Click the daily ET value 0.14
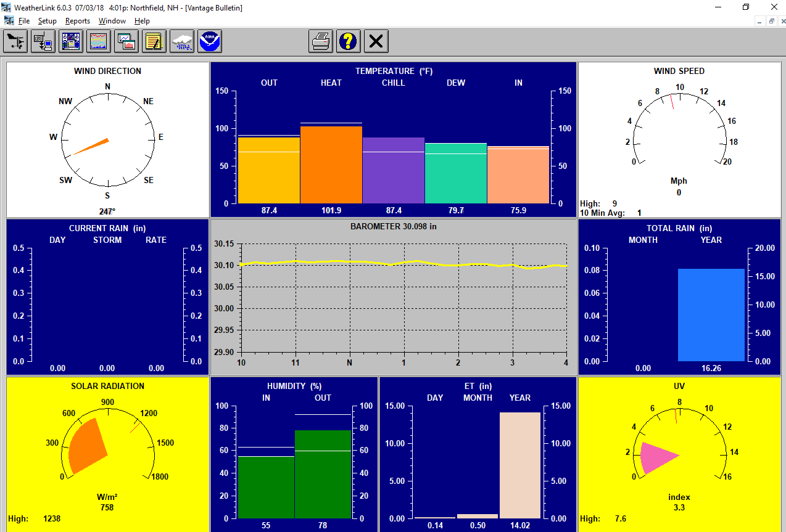786x532 pixels. click(x=435, y=525)
